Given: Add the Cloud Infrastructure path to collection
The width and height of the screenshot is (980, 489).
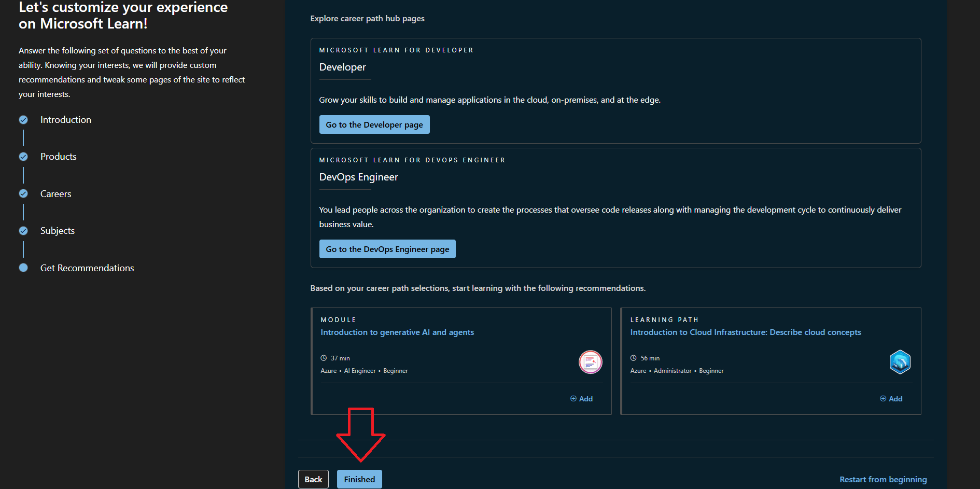Looking at the screenshot, I should [891, 399].
